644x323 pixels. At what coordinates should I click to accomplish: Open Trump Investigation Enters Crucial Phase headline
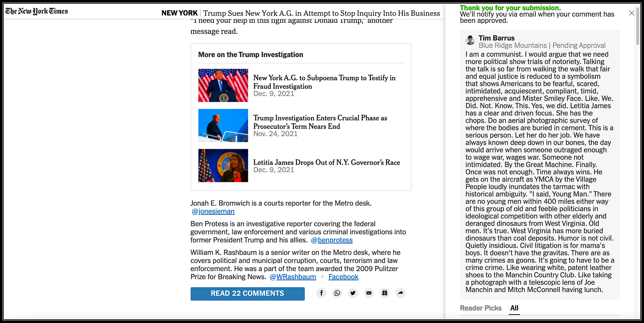[320, 122]
